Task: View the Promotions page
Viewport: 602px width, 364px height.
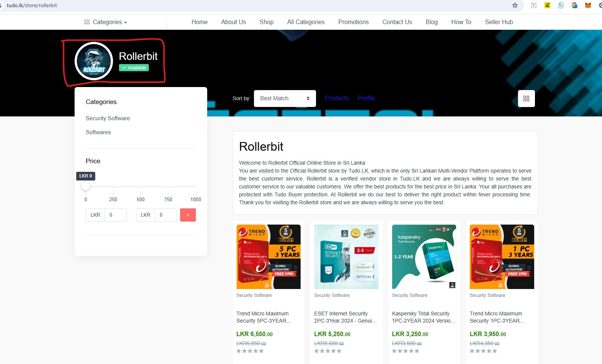Action: point(353,22)
